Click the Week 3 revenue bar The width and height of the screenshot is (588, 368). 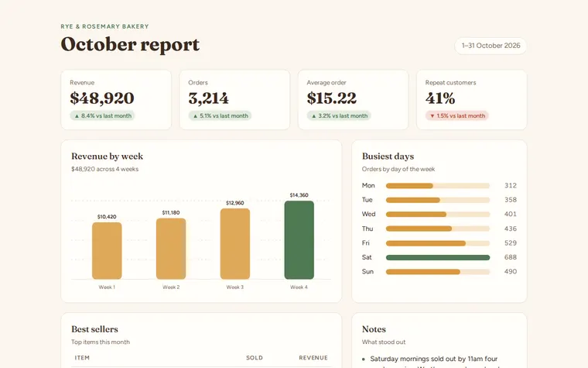click(235, 244)
